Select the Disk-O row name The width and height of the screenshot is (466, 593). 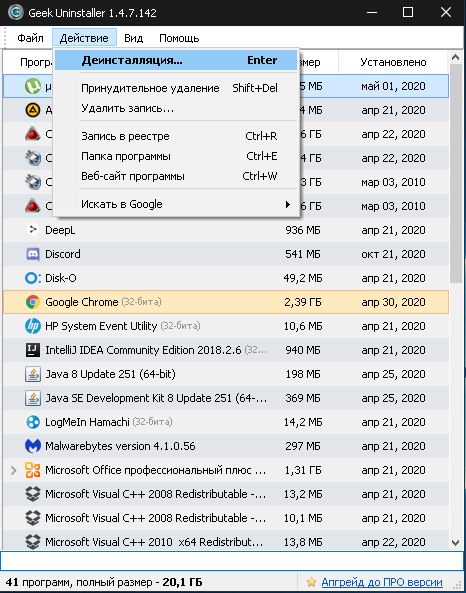pyautogui.click(x=61, y=278)
